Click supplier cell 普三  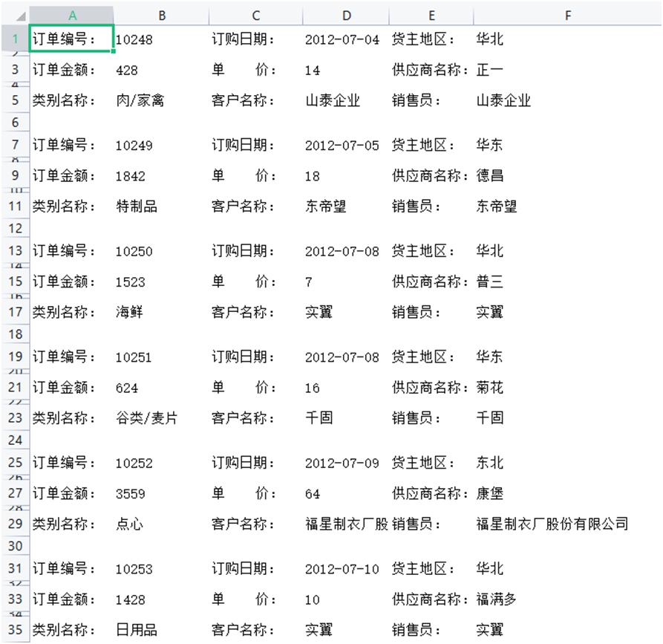tap(567, 282)
